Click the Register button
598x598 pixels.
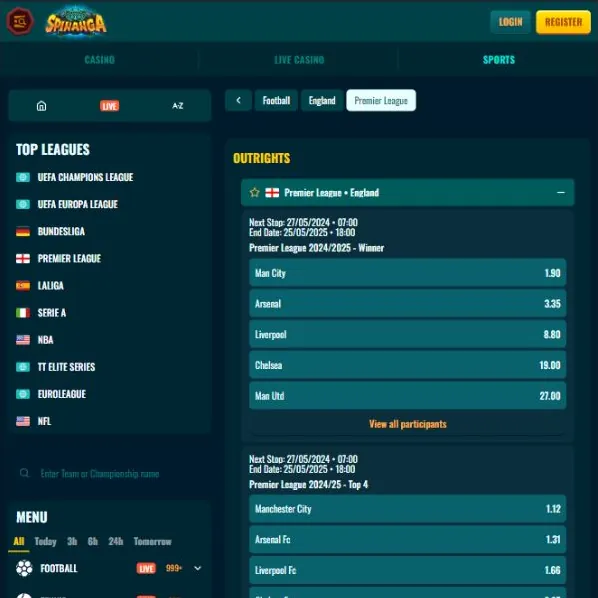pyautogui.click(x=563, y=22)
